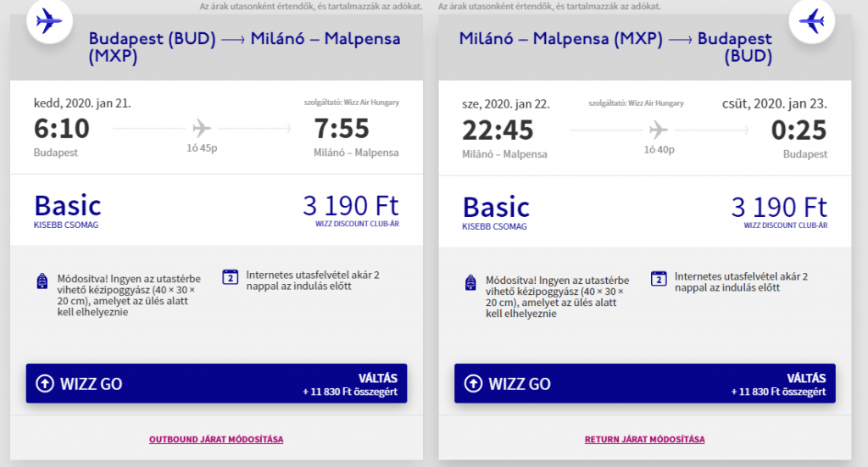Click the return online check-in calendar icon

click(659, 278)
